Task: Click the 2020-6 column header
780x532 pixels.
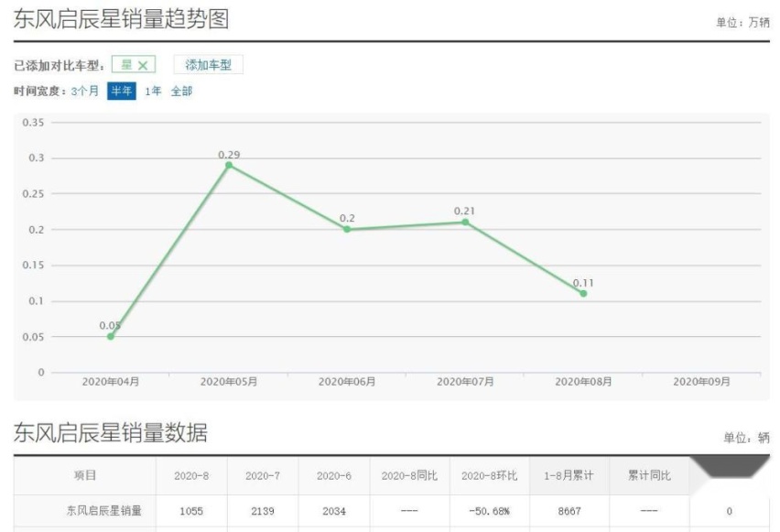Action: point(334,476)
